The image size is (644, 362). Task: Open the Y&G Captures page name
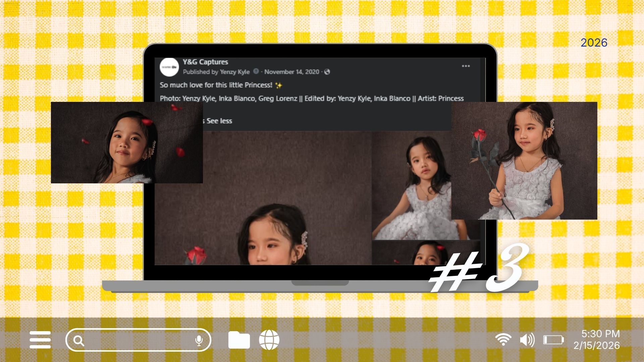tap(205, 62)
